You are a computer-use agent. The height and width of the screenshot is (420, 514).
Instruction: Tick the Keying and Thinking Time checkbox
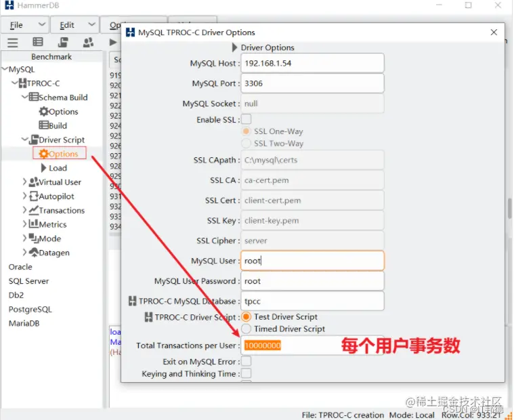click(247, 373)
